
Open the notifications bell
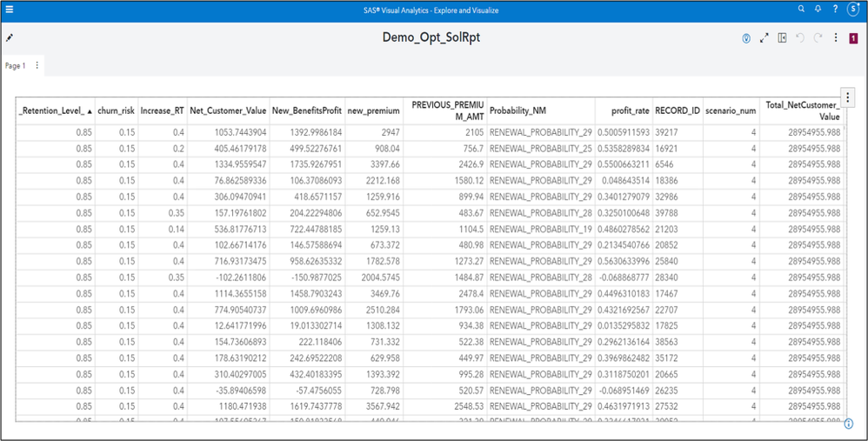click(818, 9)
